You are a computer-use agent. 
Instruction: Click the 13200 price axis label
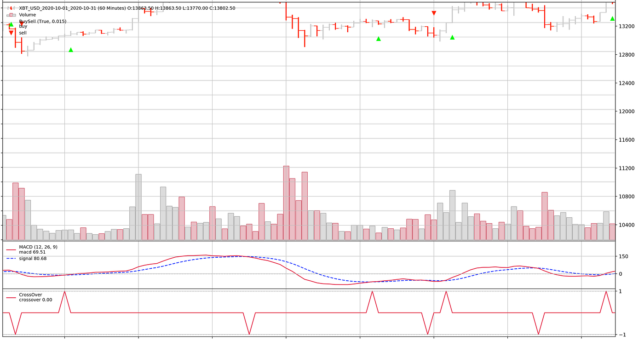pyautogui.click(x=626, y=26)
